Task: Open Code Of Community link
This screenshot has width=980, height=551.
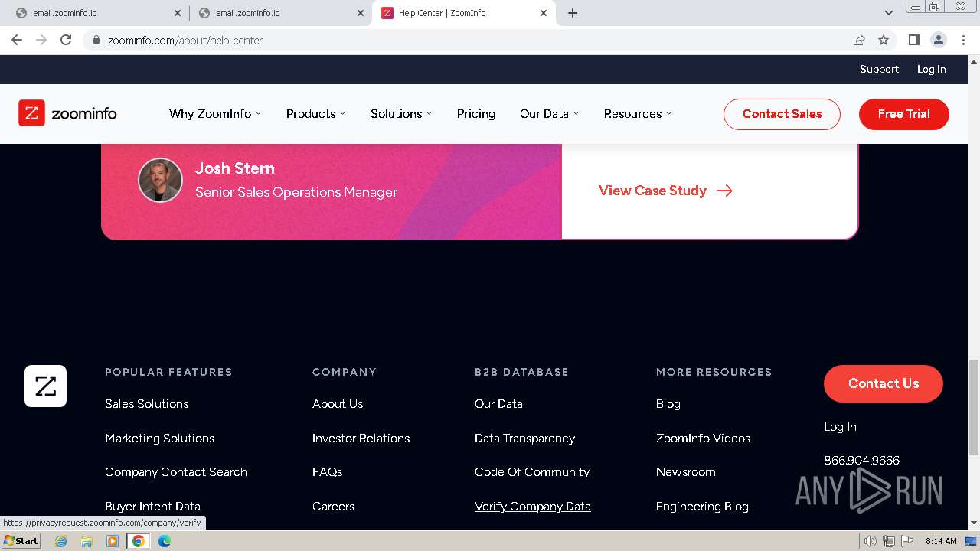Action: tap(532, 471)
